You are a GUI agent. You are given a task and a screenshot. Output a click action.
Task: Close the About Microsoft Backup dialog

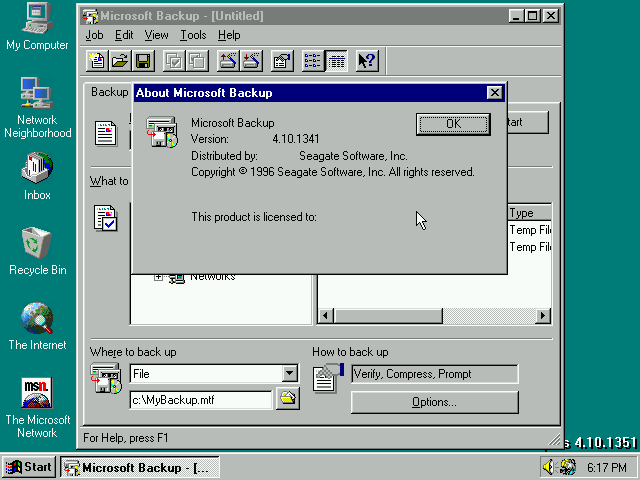click(495, 93)
